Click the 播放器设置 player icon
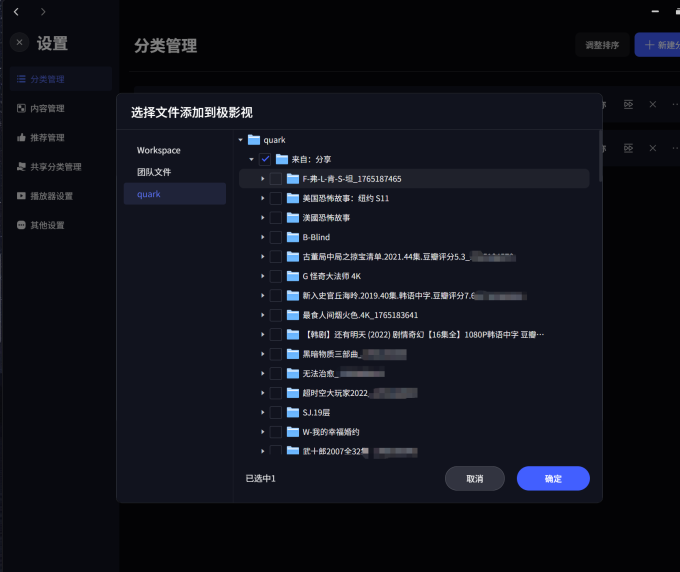This screenshot has width=680, height=572. [x=21, y=196]
